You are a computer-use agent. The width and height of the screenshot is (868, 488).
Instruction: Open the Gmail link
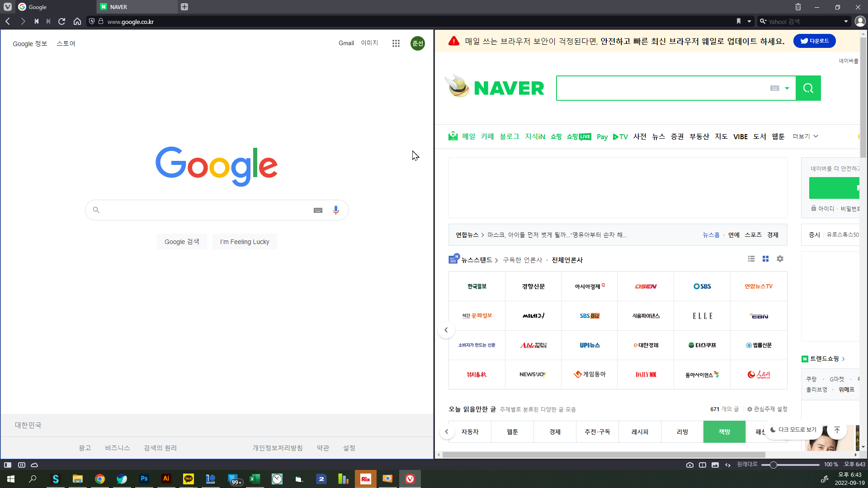(x=346, y=43)
